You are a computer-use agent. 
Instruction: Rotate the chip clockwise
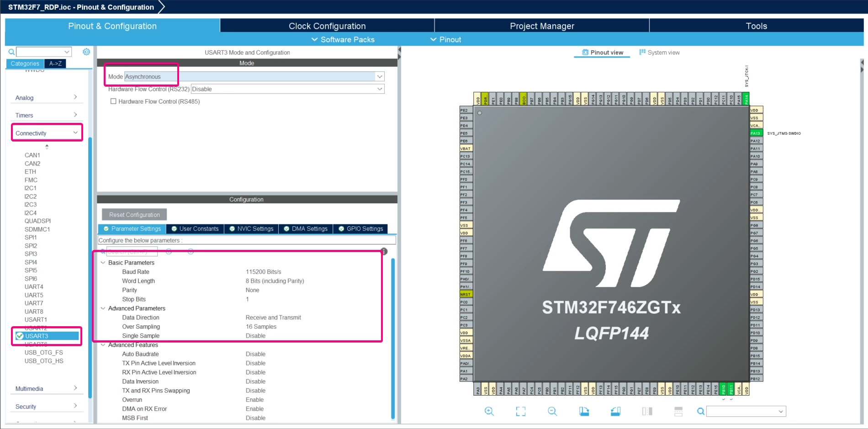click(x=584, y=411)
